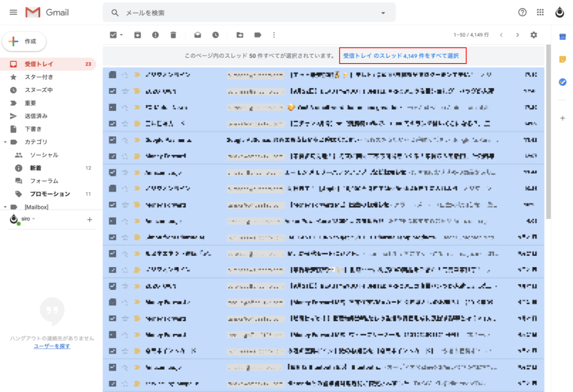Image resolution: width=573 pixels, height=392 pixels.
Task: Open Google Calendar in side panel
Action: coord(563,37)
